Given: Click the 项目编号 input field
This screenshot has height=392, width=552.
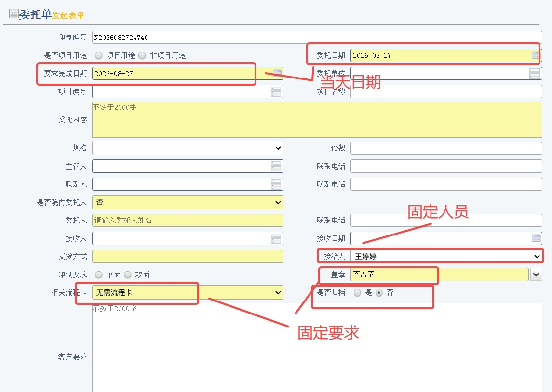Looking at the screenshot, I should click(x=188, y=92).
